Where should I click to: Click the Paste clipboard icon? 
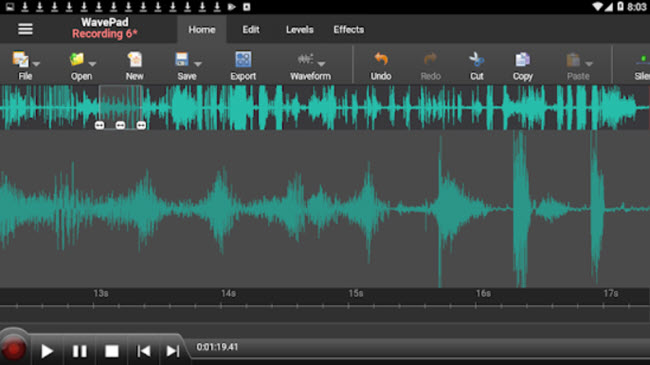(x=573, y=60)
